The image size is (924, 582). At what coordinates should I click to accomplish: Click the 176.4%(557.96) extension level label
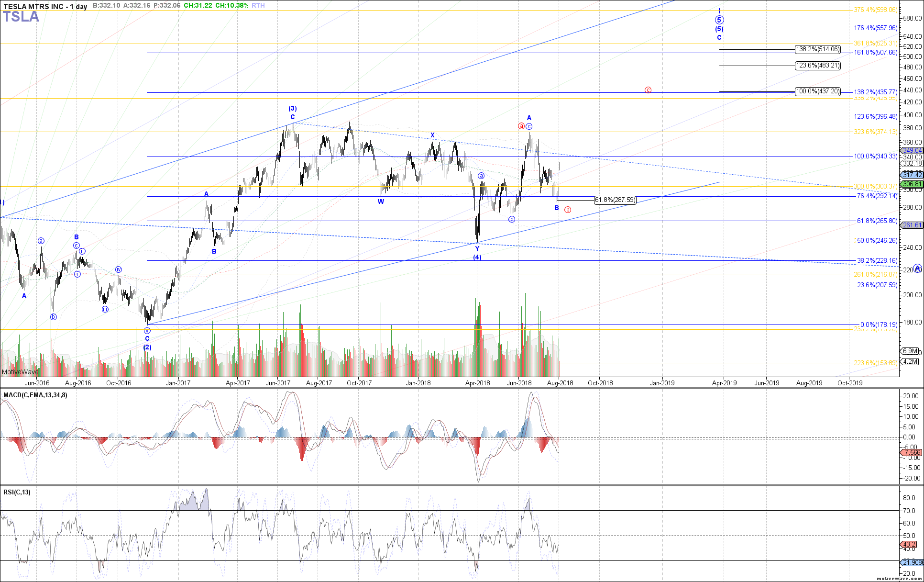click(876, 28)
